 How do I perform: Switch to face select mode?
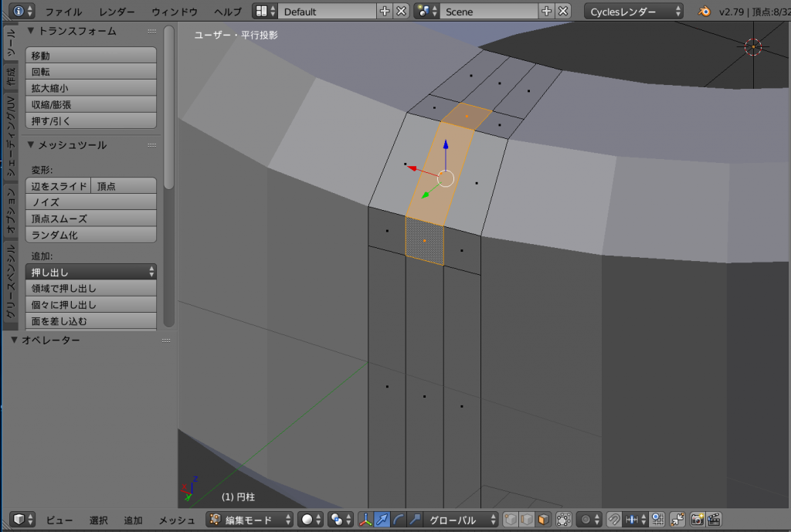pos(544,520)
